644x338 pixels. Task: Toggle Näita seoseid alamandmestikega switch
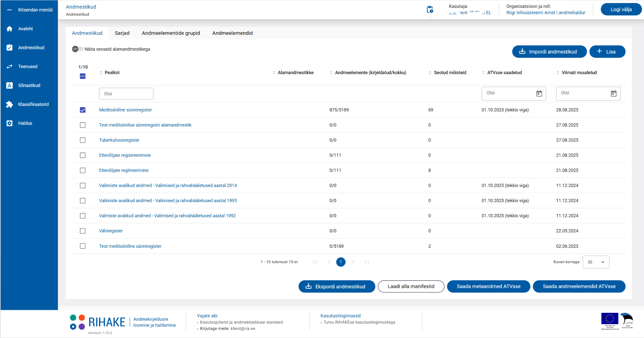[x=77, y=49]
